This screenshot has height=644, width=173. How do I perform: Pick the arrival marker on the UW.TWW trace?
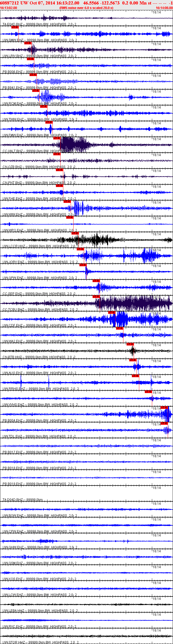pyautogui.click(x=44, y=106)
